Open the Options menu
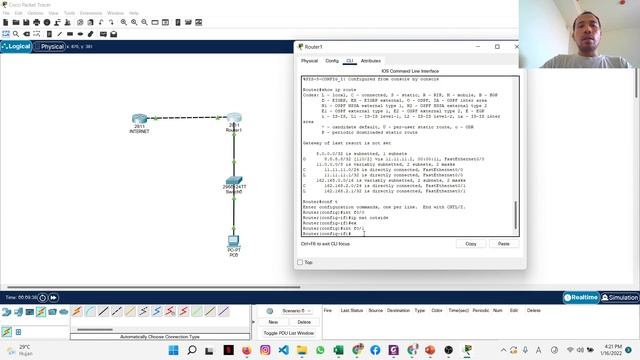 pos(36,13)
